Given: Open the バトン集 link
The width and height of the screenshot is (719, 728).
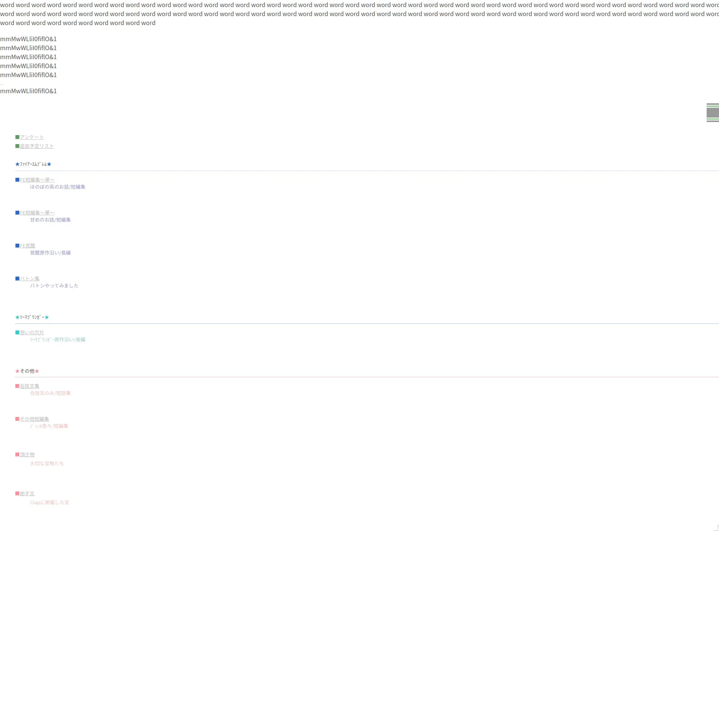Looking at the screenshot, I should coord(30,278).
